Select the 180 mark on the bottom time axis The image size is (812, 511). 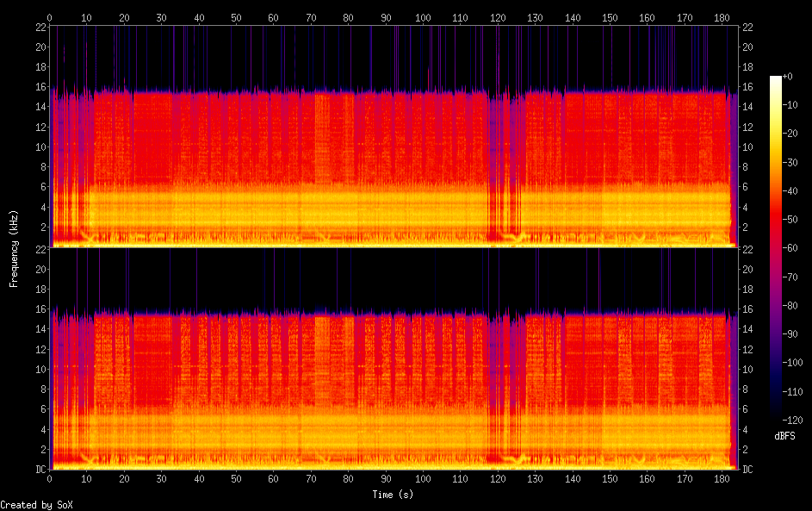pos(721,478)
